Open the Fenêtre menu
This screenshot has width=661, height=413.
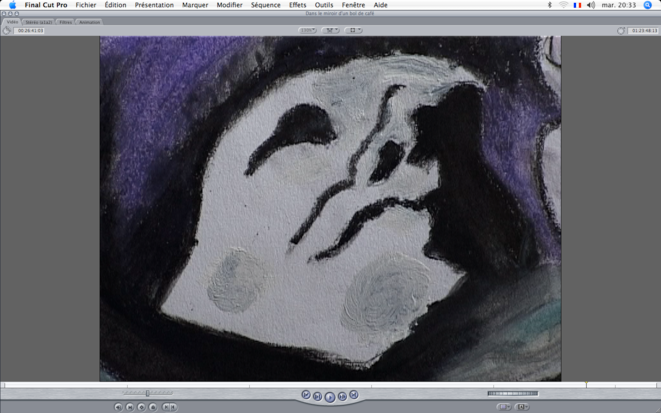(353, 5)
